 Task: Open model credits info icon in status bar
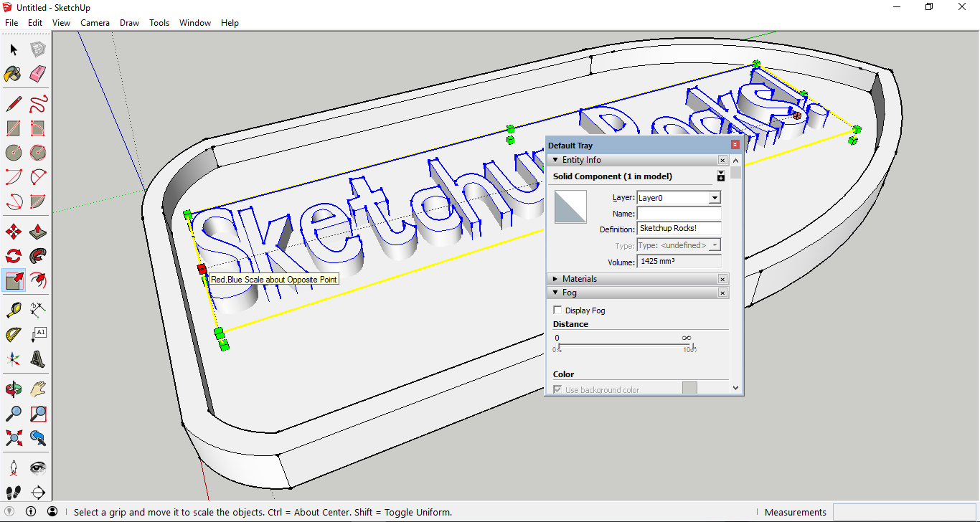tap(31, 512)
